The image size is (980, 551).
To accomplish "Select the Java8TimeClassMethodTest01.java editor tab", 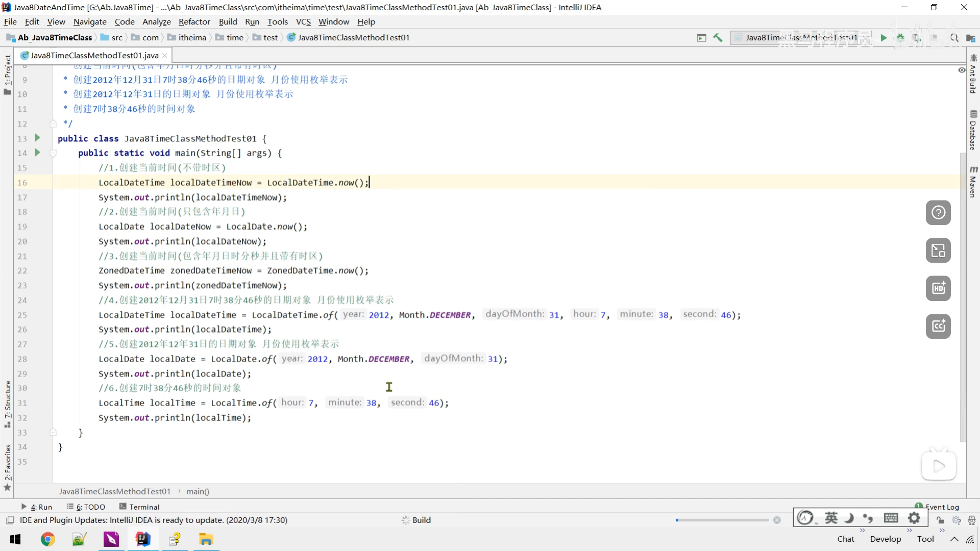I will tap(94, 56).
